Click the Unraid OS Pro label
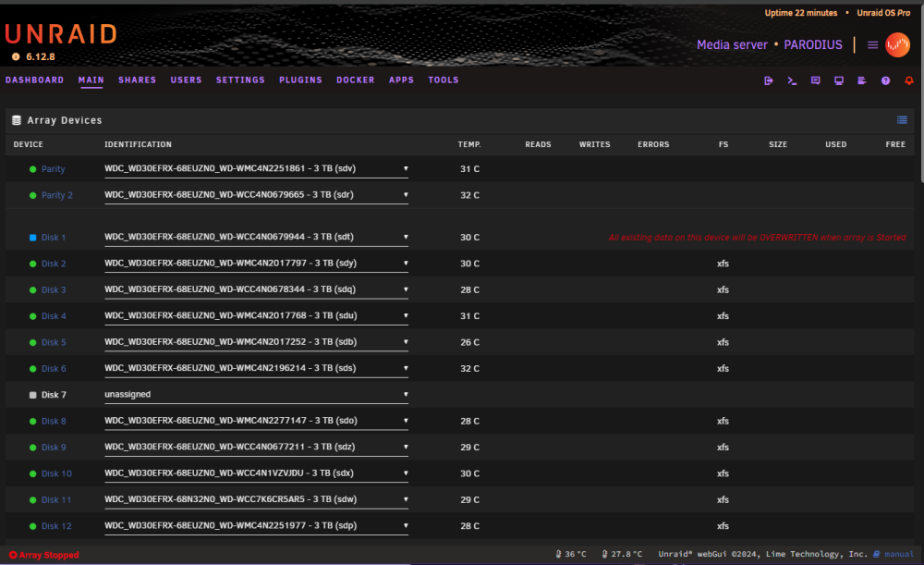The image size is (924, 565). coord(883,13)
